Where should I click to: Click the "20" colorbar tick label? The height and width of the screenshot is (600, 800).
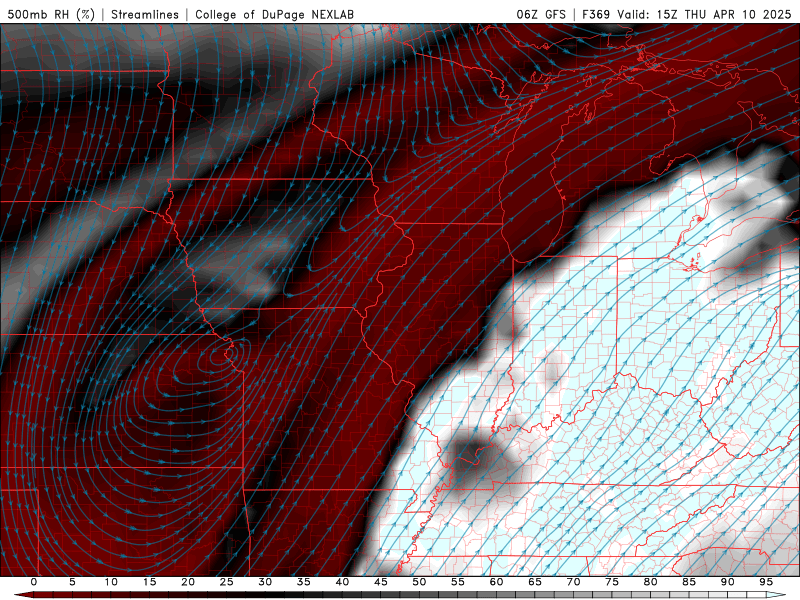coord(188,582)
